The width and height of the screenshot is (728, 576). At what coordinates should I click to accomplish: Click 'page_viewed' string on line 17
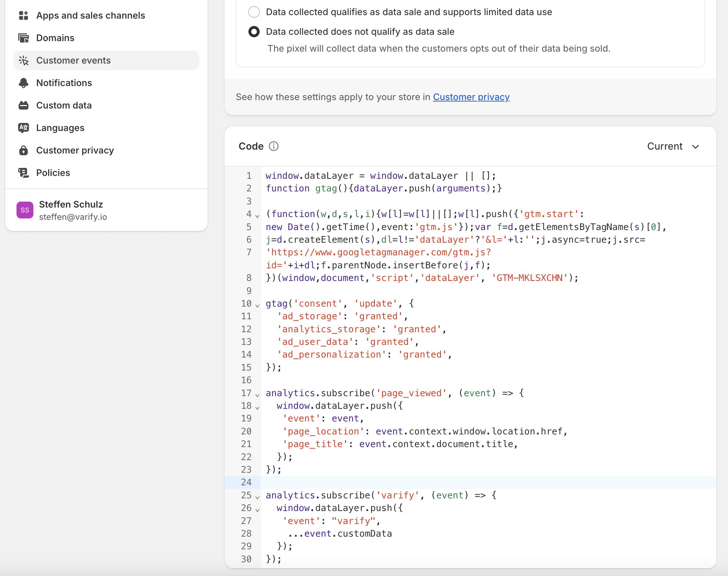click(411, 393)
